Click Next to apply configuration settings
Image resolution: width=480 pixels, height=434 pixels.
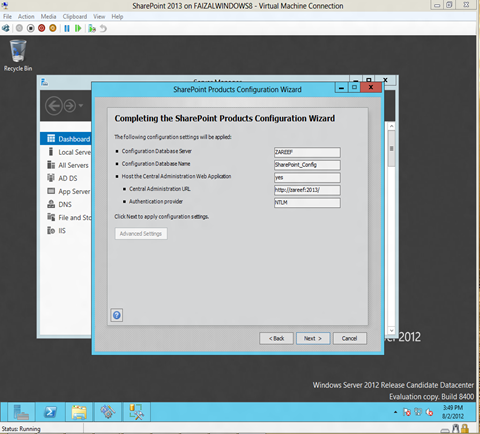coord(313,338)
